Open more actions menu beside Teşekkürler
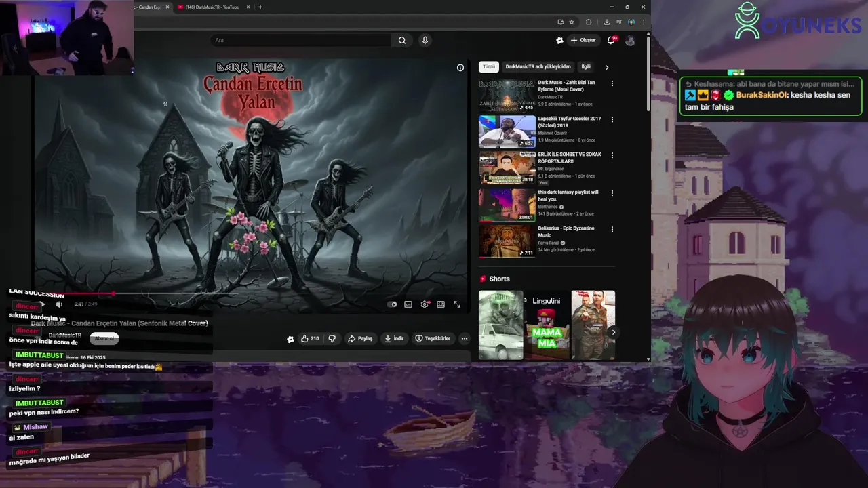This screenshot has width=868, height=488. 465,338
